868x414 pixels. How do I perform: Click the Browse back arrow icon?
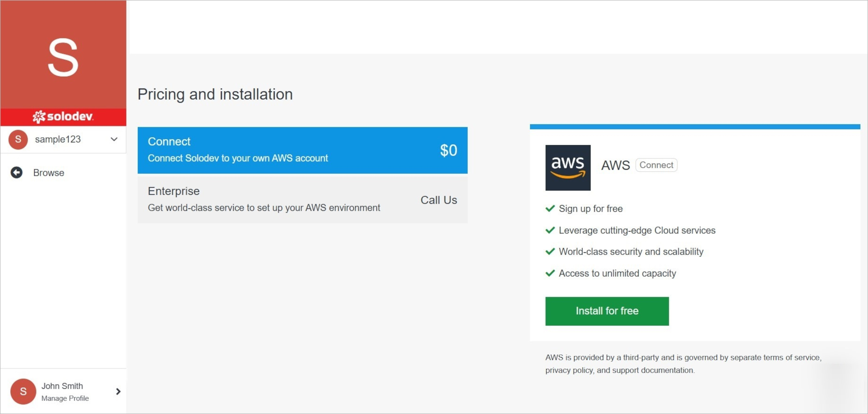[x=16, y=172]
